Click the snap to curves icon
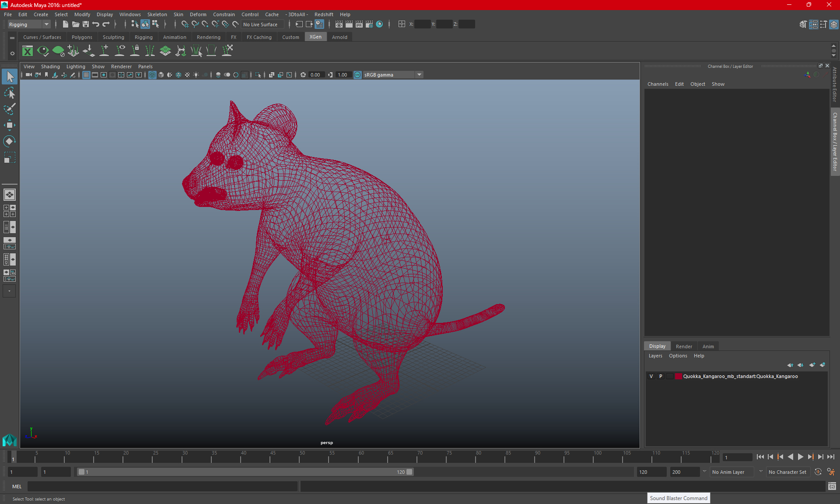 (x=195, y=24)
